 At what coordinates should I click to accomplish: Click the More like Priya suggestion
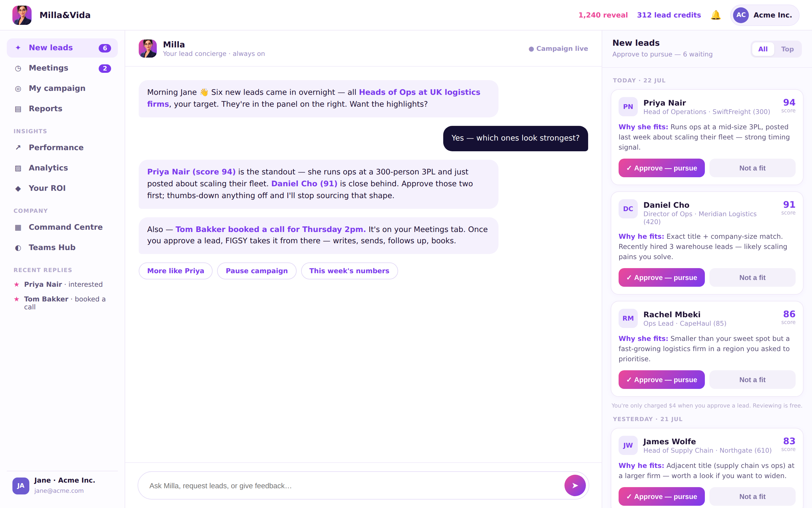175,271
